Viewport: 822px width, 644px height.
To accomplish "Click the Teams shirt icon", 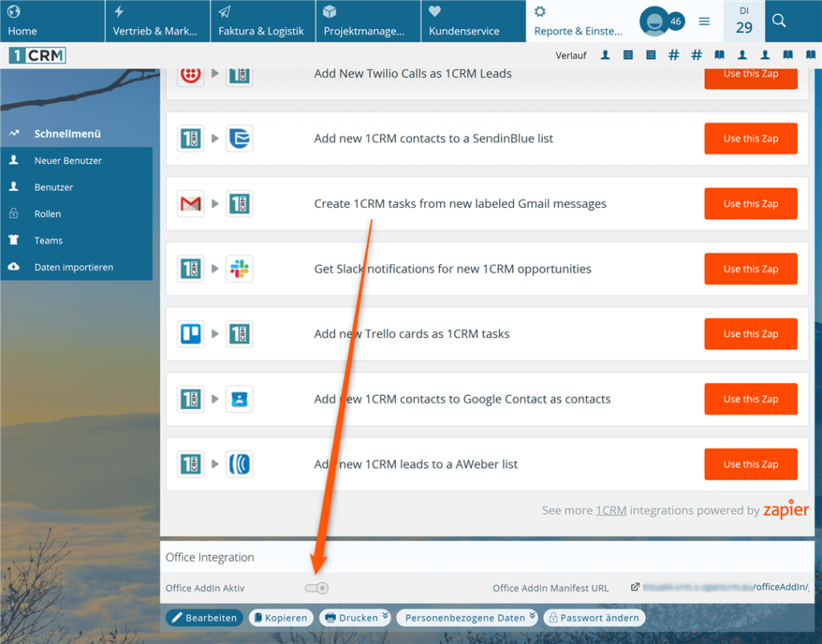I will click(14, 240).
